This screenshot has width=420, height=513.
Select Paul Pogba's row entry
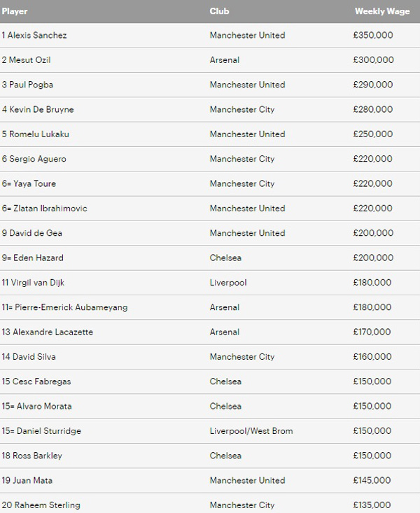[31, 85]
